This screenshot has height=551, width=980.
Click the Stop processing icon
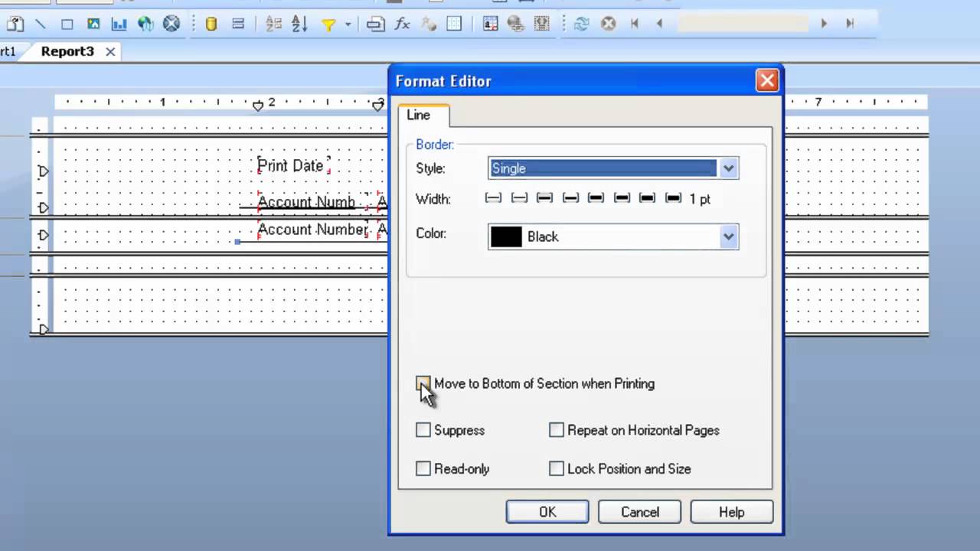(608, 24)
